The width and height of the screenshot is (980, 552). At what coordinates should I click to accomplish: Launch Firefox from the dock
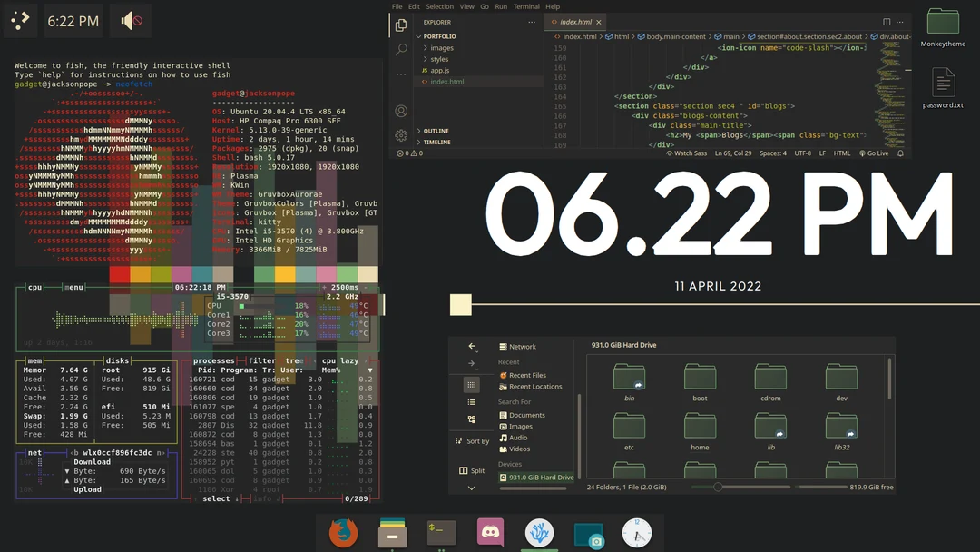(343, 534)
